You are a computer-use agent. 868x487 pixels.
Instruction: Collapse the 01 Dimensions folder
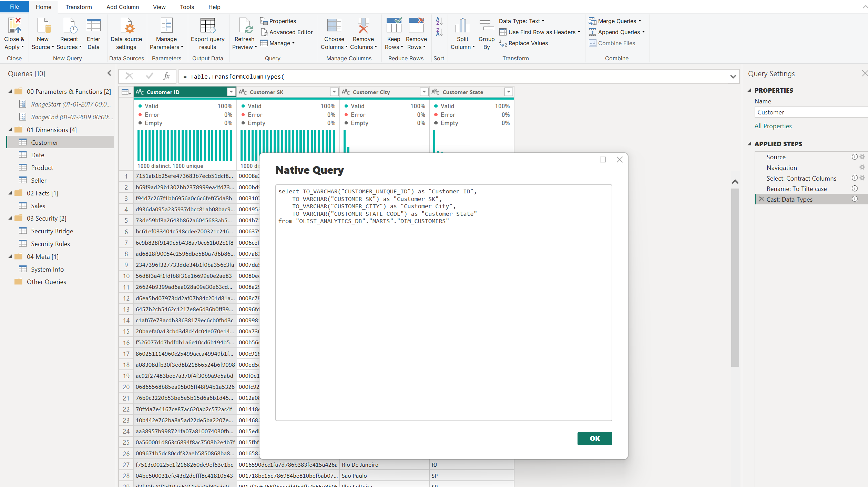point(10,130)
